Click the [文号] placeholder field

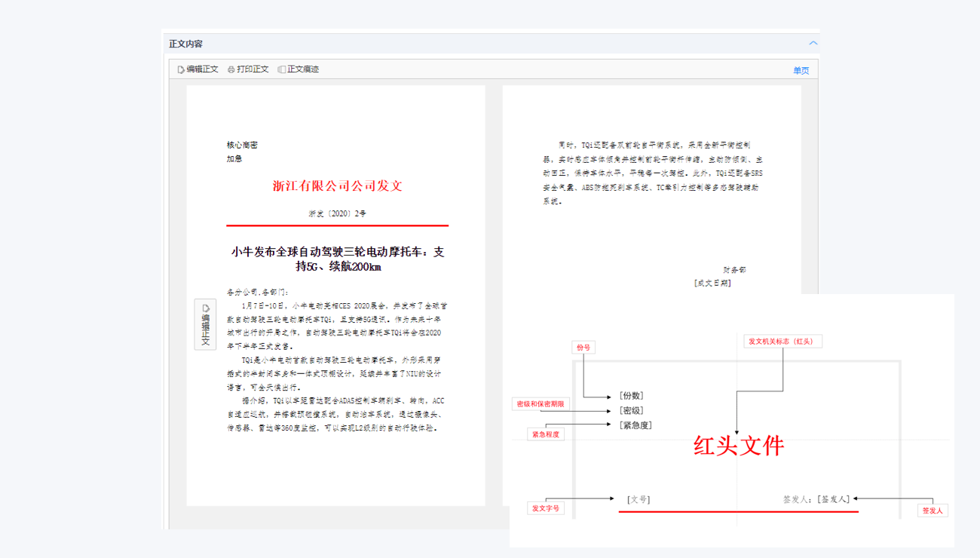[639, 499]
